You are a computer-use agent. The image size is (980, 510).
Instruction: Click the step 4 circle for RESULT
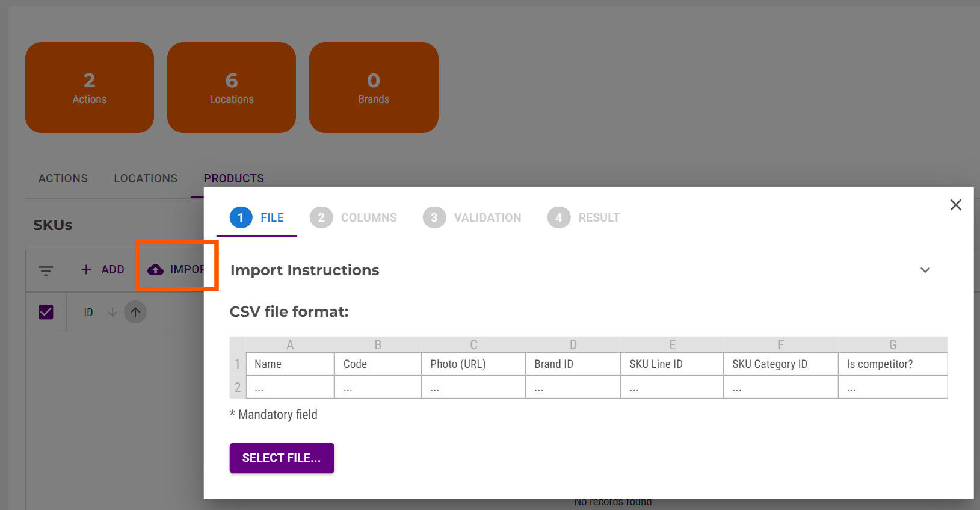[558, 217]
